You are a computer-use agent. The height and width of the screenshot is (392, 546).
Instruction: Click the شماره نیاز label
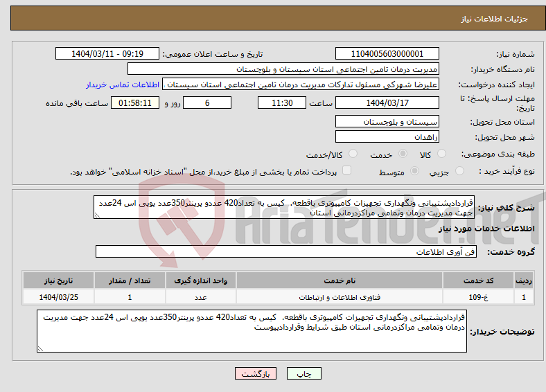(x=515, y=54)
